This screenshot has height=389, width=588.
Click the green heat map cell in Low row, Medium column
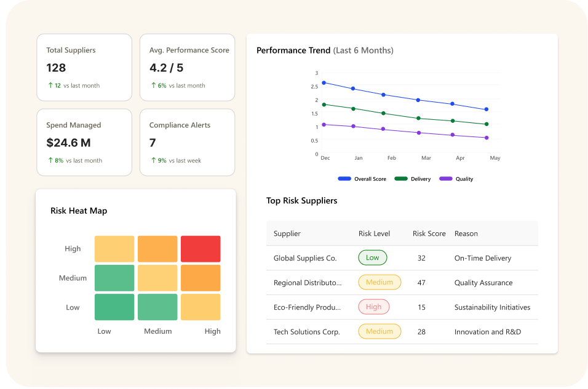click(x=157, y=307)
